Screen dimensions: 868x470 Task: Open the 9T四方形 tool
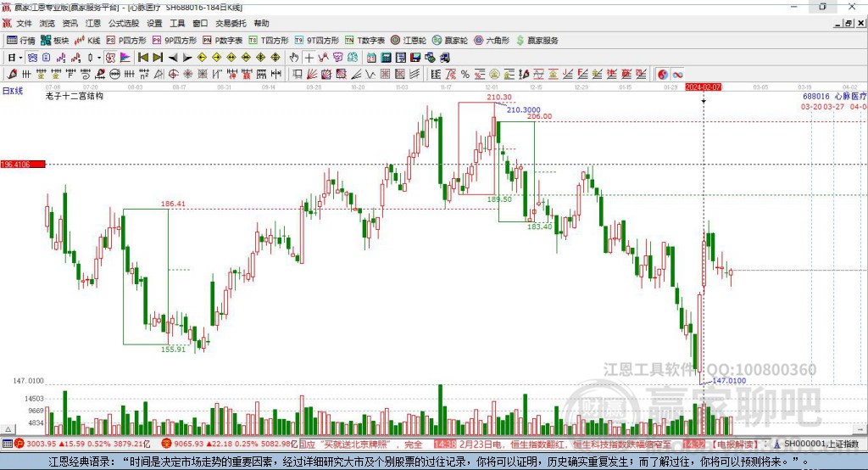point(317,41)
